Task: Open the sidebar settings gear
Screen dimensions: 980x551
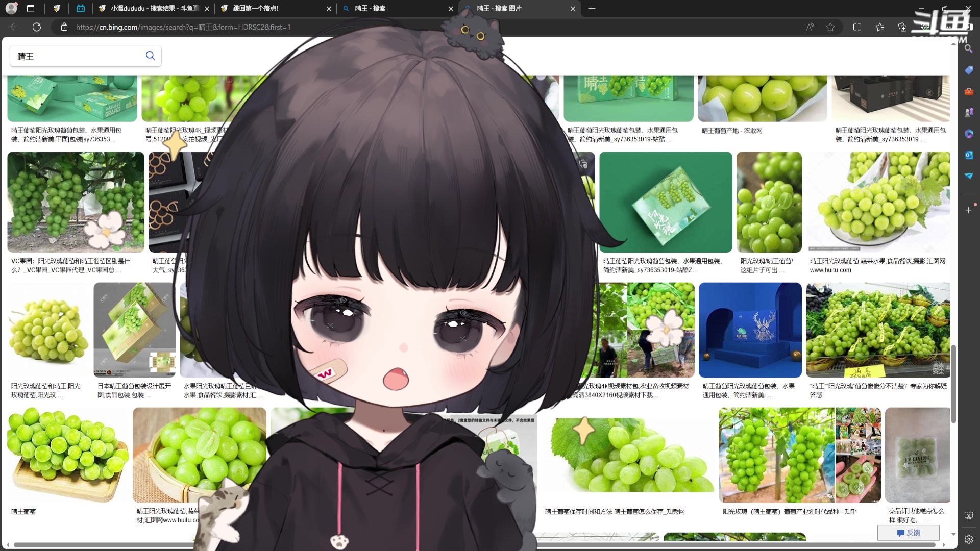Action: [x=969, y=539]
